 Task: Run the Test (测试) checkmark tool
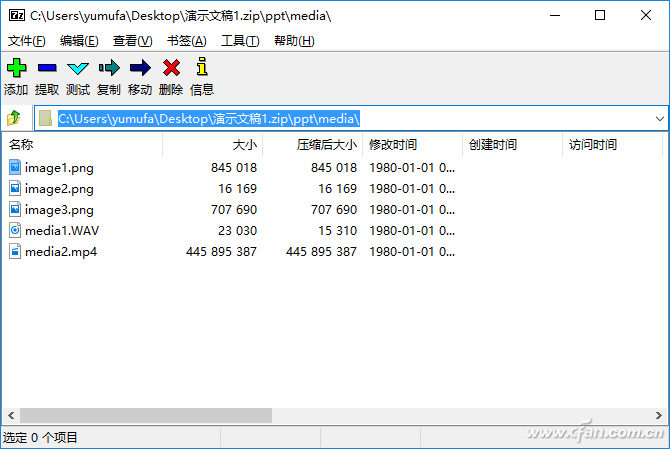[78, 68]
